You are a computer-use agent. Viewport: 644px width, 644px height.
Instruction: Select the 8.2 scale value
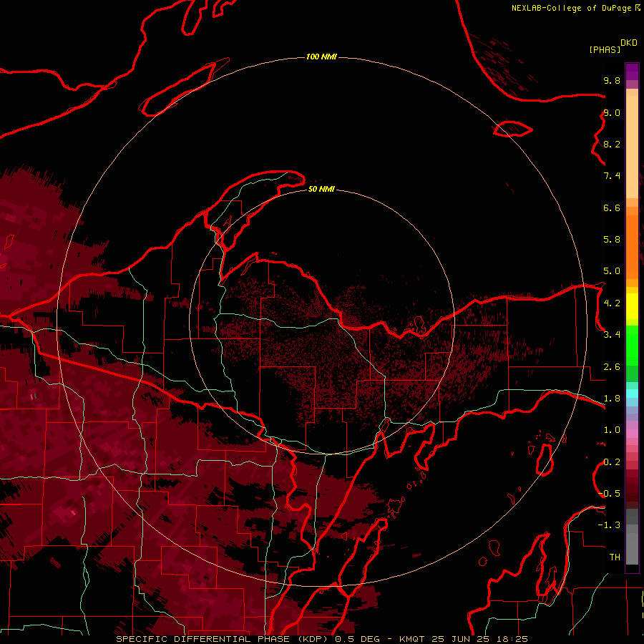[612, 144]
